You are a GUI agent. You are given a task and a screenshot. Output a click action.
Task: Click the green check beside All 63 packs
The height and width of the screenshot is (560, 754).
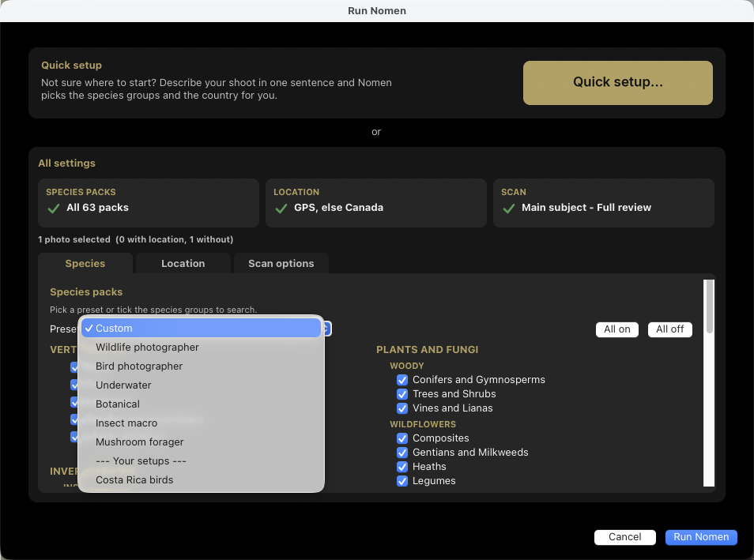tap(54, 209)
